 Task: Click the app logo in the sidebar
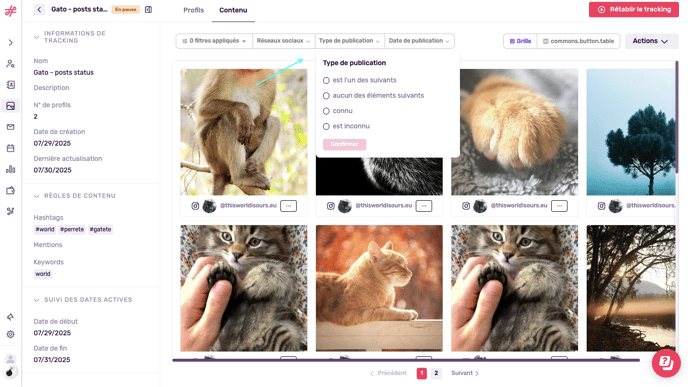tap(11, 11)
